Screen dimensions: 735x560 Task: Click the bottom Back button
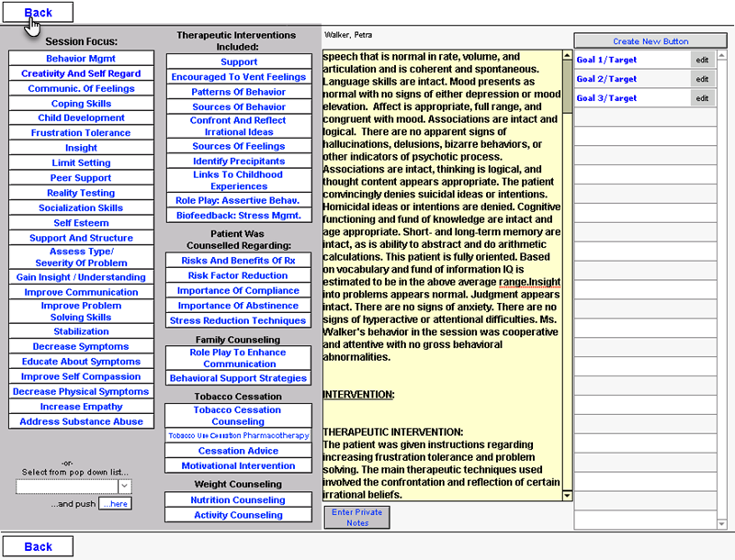[x=37, y=545]
